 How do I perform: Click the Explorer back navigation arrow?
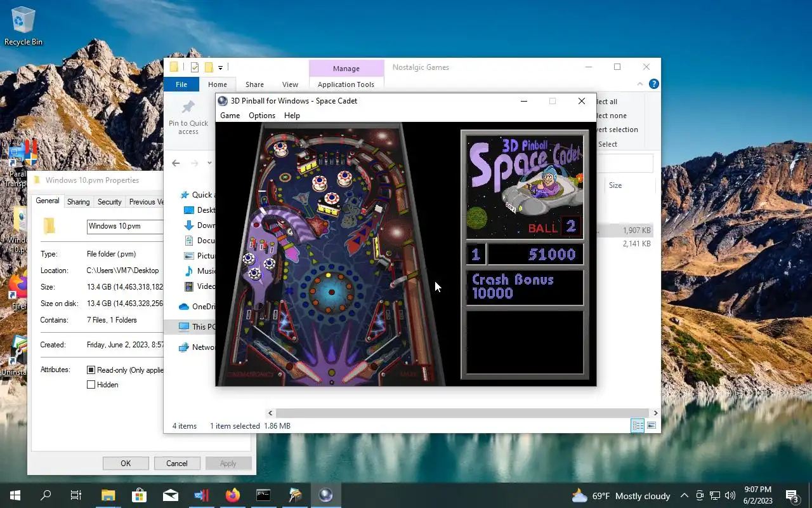click(x=176, y=163)
